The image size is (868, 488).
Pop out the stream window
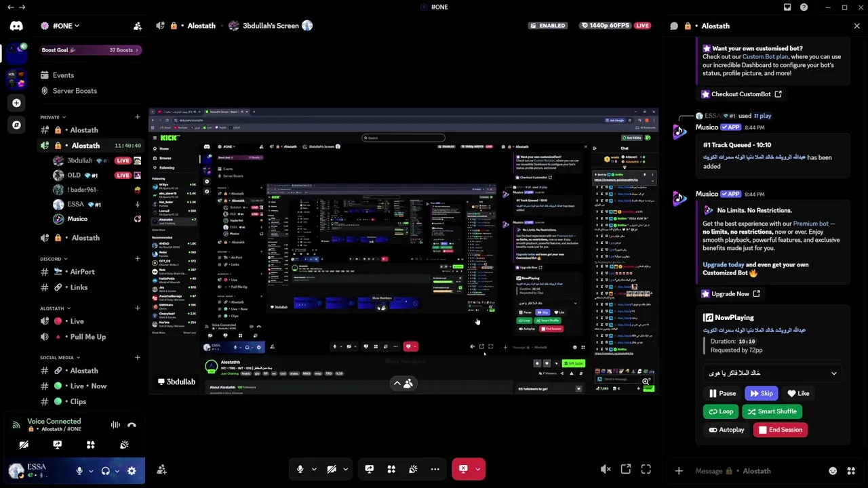pyautogui.click(x=626, y=469)
